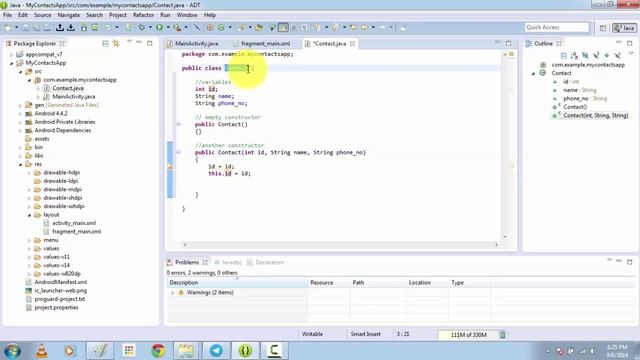
Task: Switch to the fragment_main.xml tab
Action: 262,43
